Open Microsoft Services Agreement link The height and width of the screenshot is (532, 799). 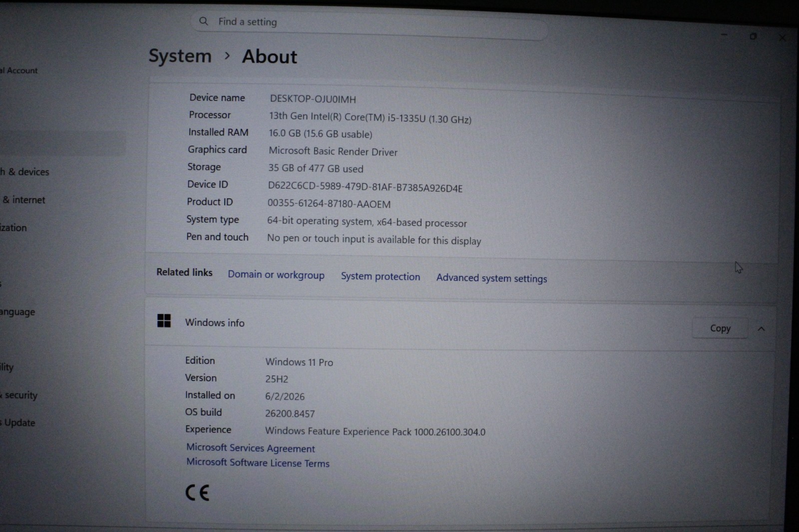pyautogui.click(x=251, y=448)
